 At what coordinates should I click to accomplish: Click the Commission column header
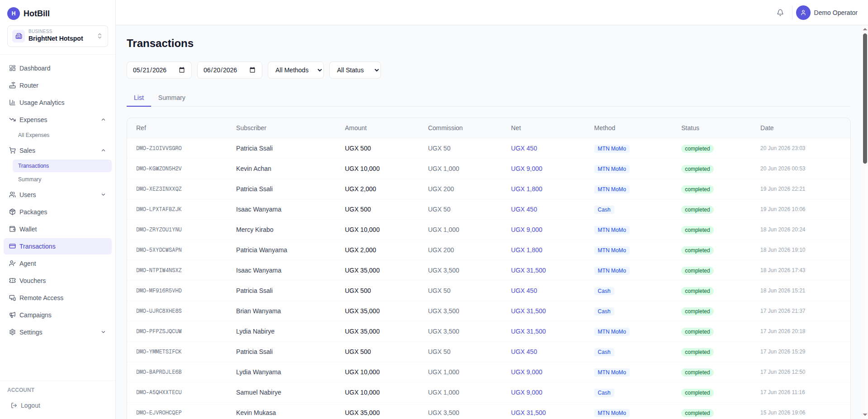(445, 128)
